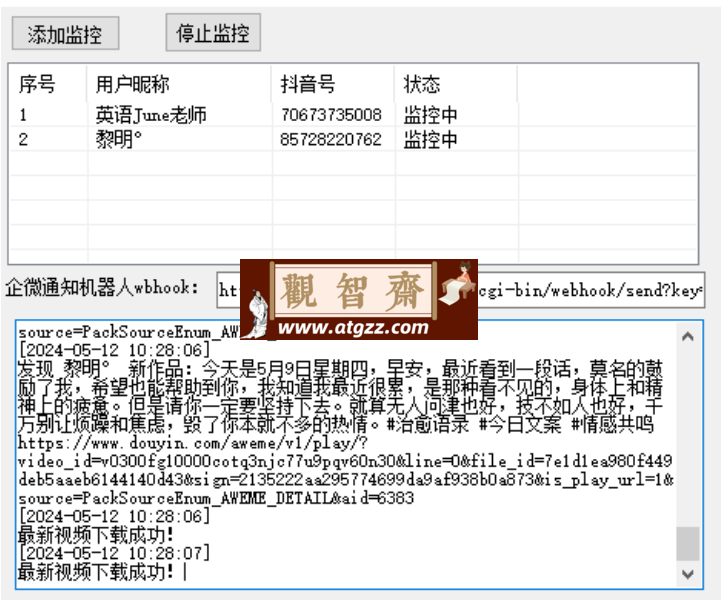Click the 发现 黎明° 新作品 log line
721x600 pixels.
click(x=340, y=369)
